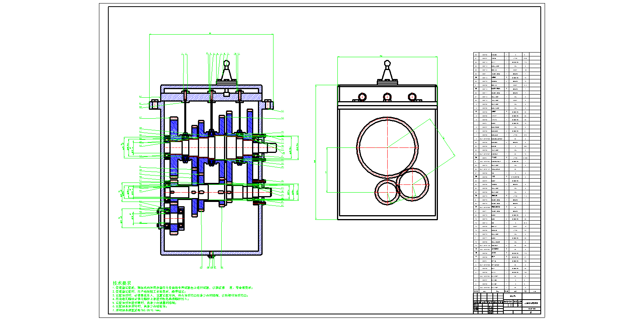Select the shift lever ball in the sectional view
Screen dimensions: 644x321
227,63
